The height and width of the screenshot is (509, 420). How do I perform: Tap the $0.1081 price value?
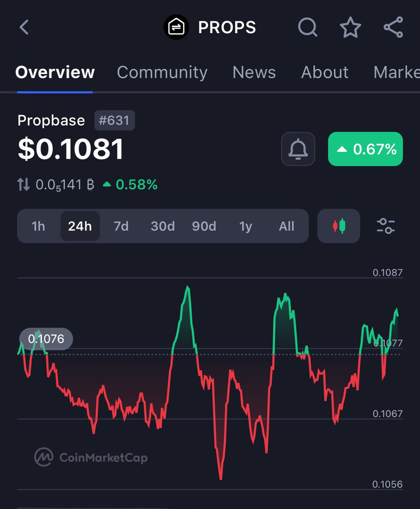coord(71,149)
